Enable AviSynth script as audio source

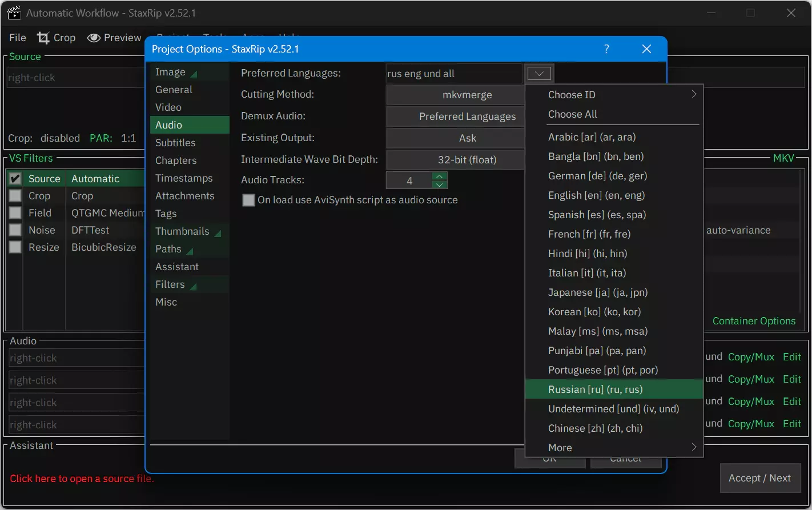pyautogui.click(x=248, y=200)
